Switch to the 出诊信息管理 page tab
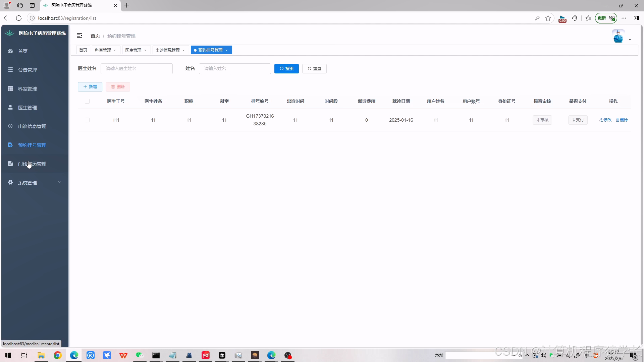Image resolution: width=644 pixels, height=362 pixels. point(168,50)
